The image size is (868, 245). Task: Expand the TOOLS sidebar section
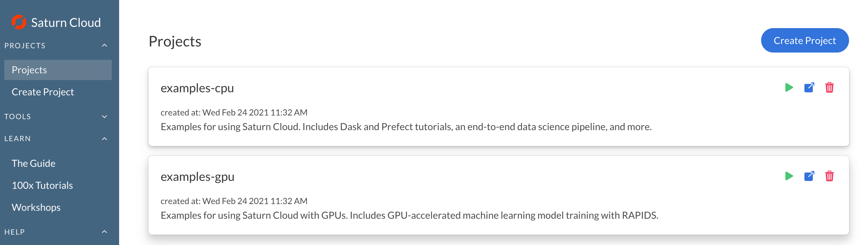pyautogui.click(x=104, y=117)
